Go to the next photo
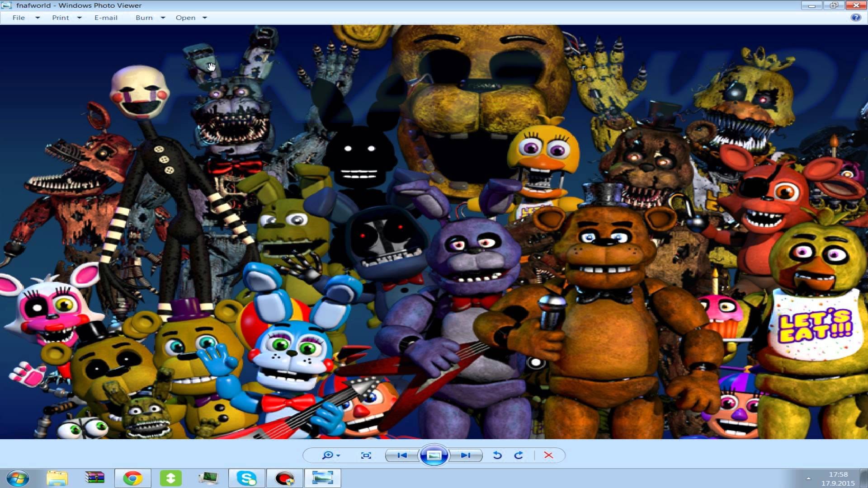Image resolution: width=868 pixels, height=488 pixels. pos(466,455)
